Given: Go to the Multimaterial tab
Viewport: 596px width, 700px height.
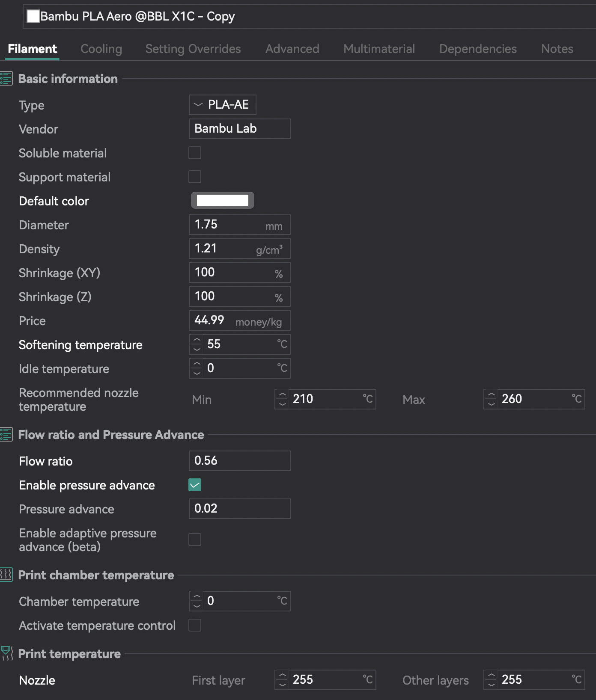Looking at the screenshot, I should click(379, 49).
